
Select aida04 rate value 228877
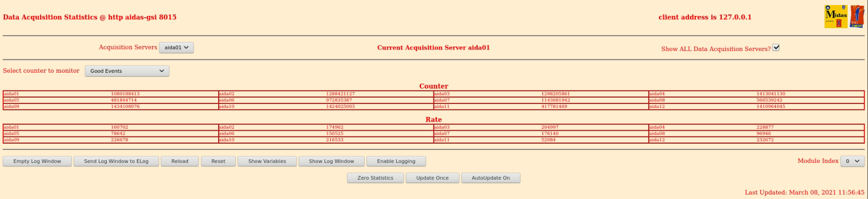click(x=765, y=127)
